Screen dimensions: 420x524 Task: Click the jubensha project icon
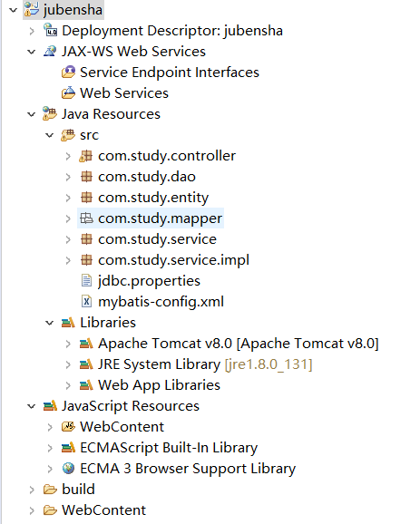tap(32, 9)
